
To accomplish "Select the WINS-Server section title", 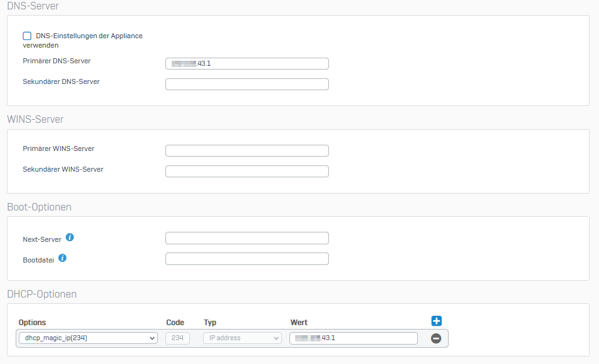I will (35, 119).
